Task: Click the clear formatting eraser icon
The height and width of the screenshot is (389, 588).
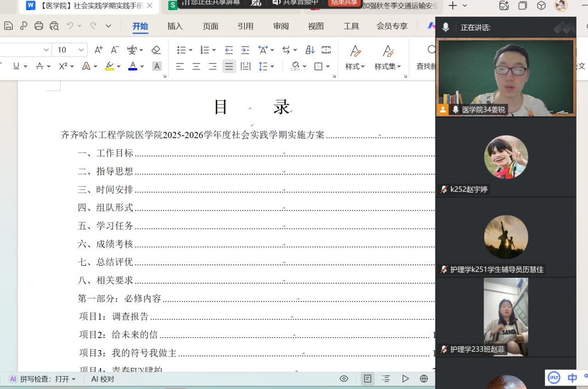Action: [156, 50]
